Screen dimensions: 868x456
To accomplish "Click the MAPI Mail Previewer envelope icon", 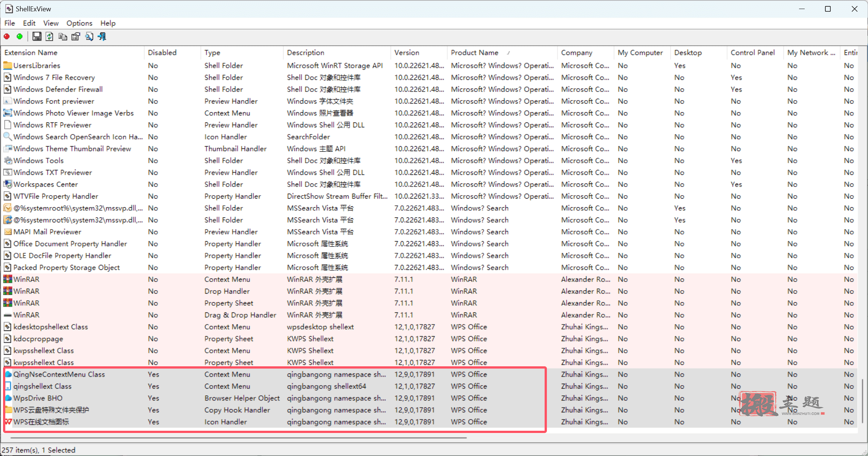I will (8, 232).
